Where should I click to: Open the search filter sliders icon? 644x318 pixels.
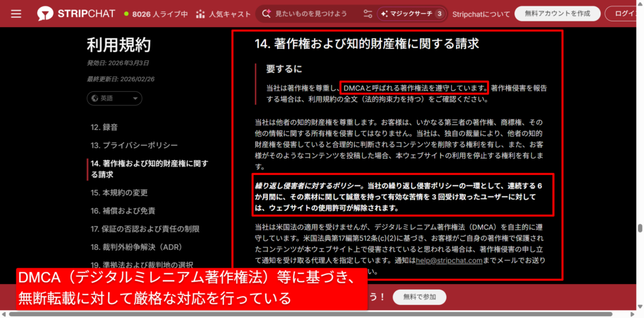coord(367,14)
